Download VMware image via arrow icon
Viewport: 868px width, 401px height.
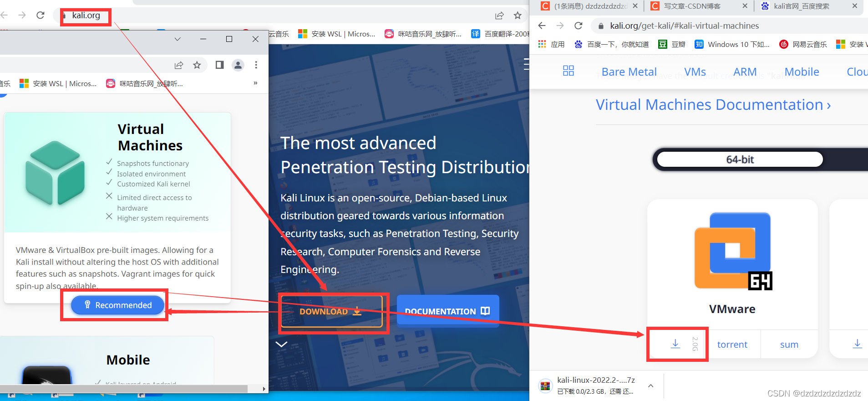point(675,344)
